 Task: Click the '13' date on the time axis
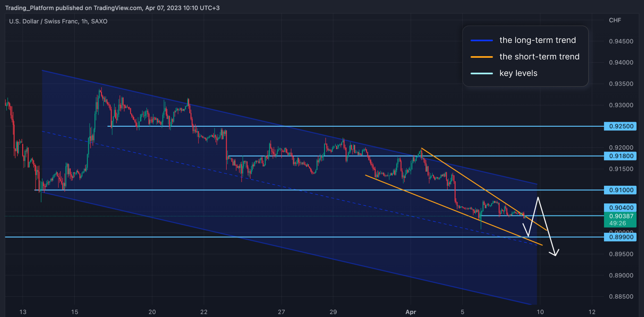point(23,312)
